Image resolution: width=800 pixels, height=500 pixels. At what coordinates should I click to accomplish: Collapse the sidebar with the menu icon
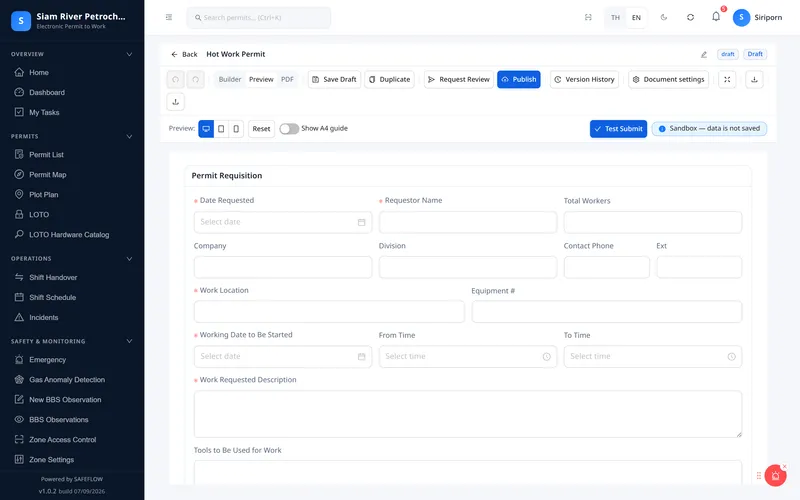pyautogui.click(x=169, y=17)
